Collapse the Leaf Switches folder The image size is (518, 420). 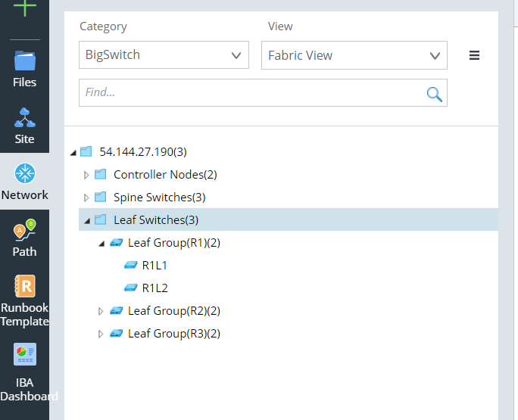tap(88, 221)
